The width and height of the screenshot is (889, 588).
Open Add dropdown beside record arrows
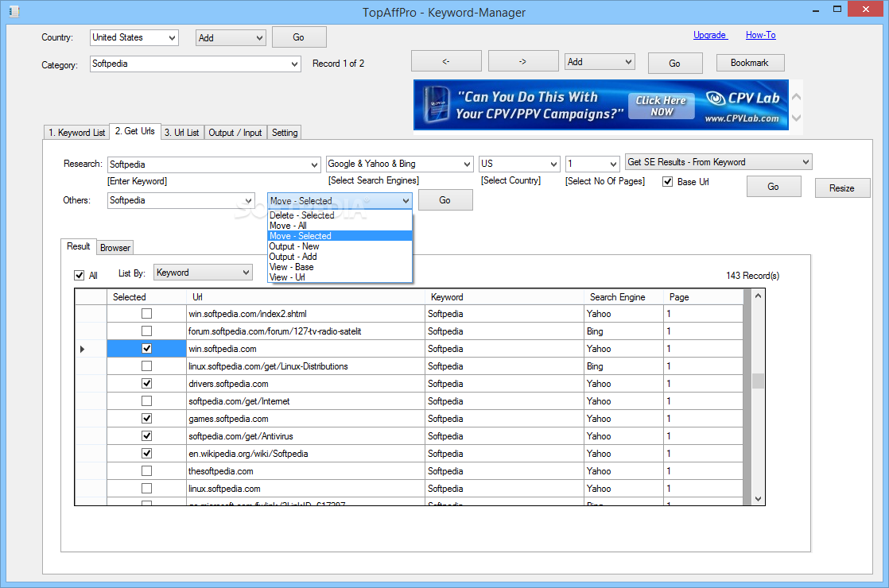(x=600, y=62)
